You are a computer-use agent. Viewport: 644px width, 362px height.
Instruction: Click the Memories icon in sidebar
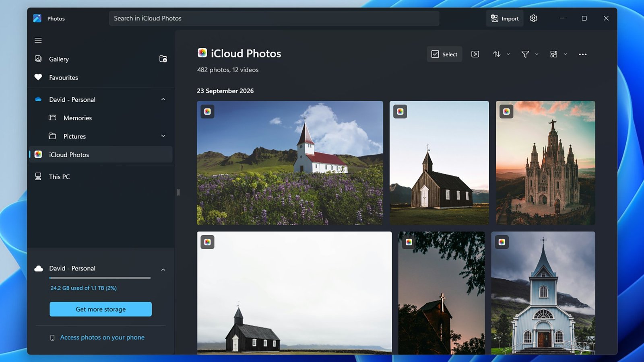click(52, 118)
